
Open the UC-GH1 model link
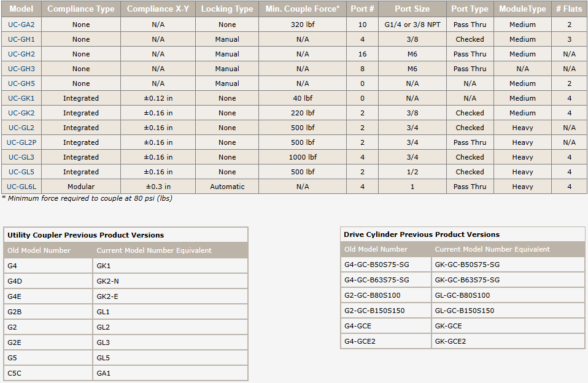tap(21, 39)
